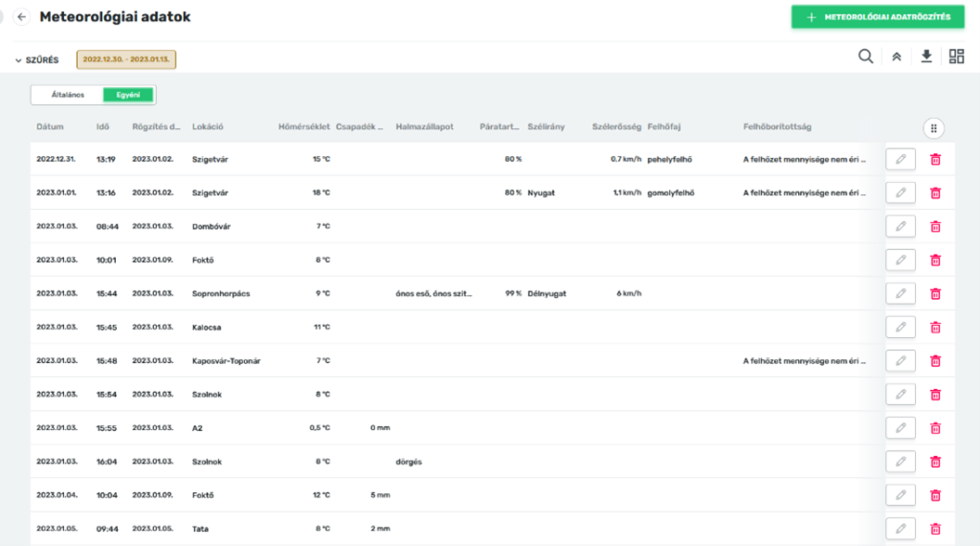
Task: Select the Egyéni view toggle
Action: 127,95
